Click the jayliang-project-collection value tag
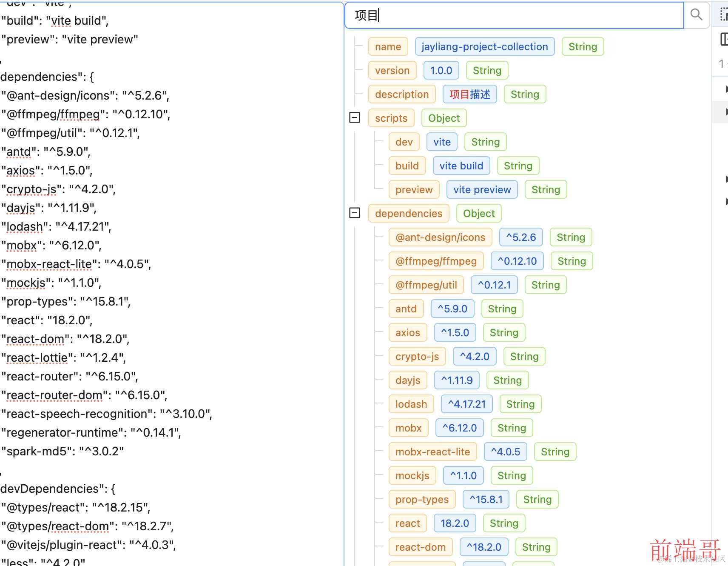Screen dimensions: 728x566 485,46
